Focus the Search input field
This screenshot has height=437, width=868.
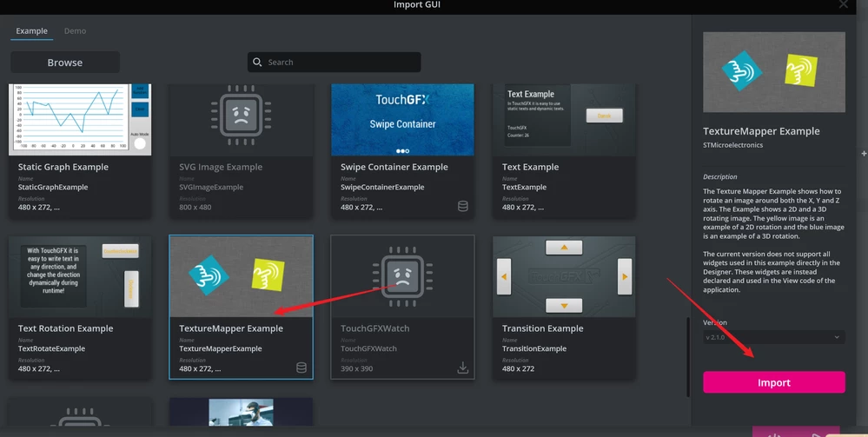tap(334, 62)
